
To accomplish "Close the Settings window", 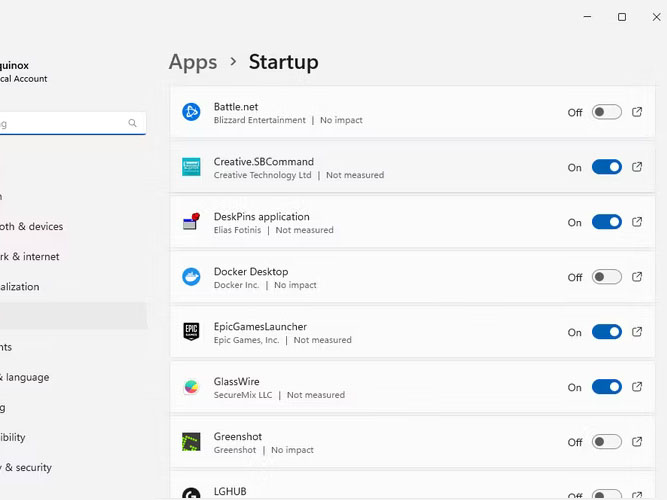I will pos(656,17).
